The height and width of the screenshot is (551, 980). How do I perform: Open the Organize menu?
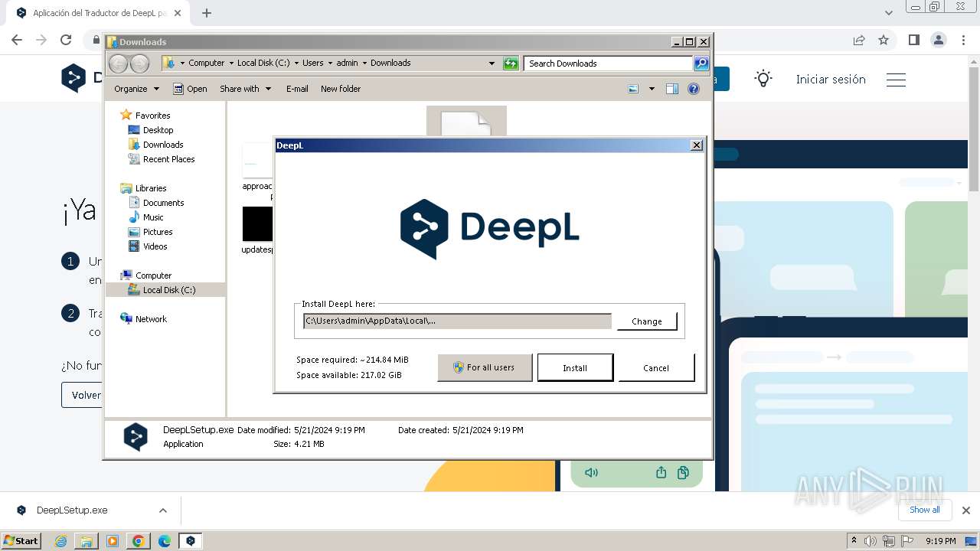tap(136, 89)
